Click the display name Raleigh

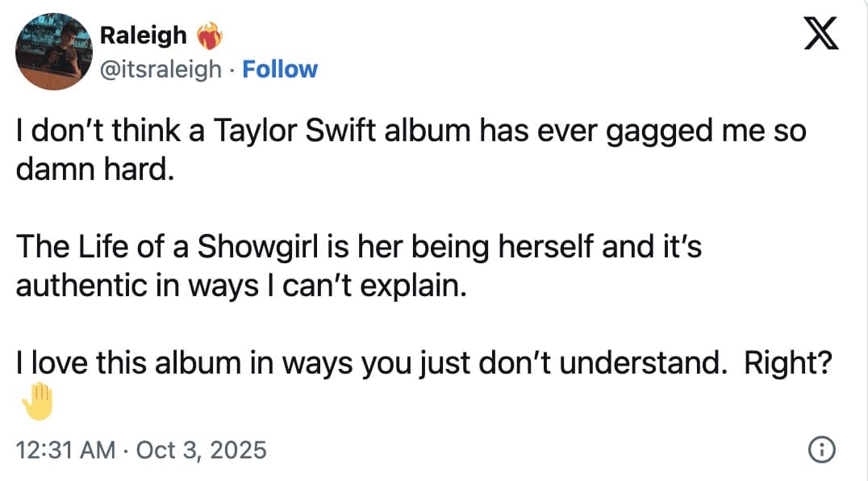point(142,34)
